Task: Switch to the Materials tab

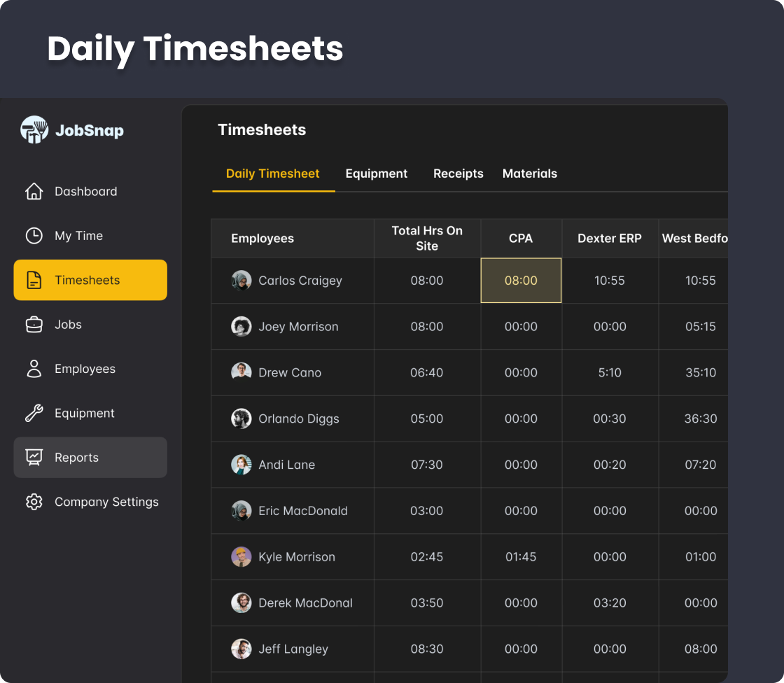Action: click(530, 174)
